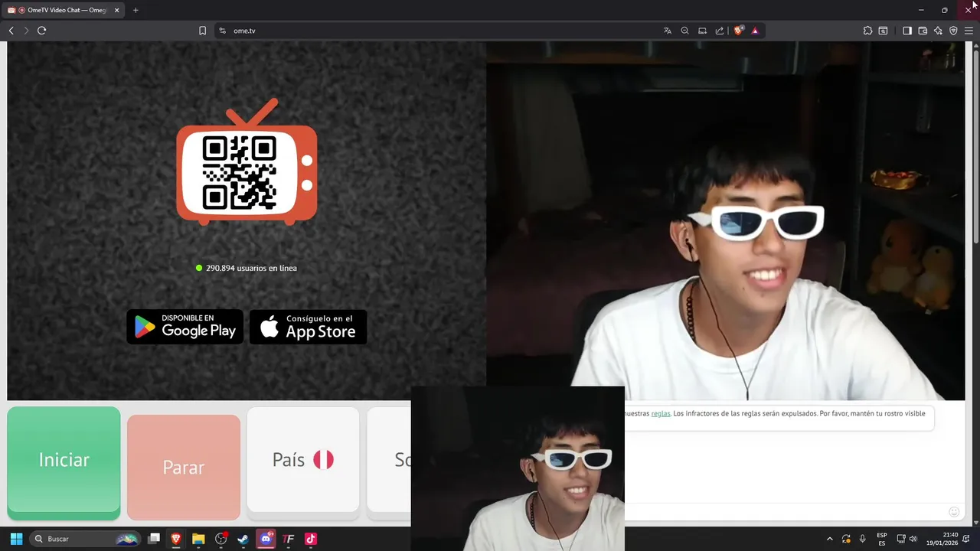This screenshot has height=551, width=980.
Task: Click the translate page icon
Action: 668,31
